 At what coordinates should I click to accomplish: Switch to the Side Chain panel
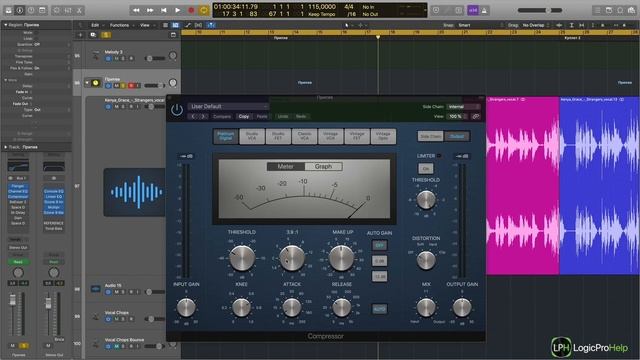point(430,136)
